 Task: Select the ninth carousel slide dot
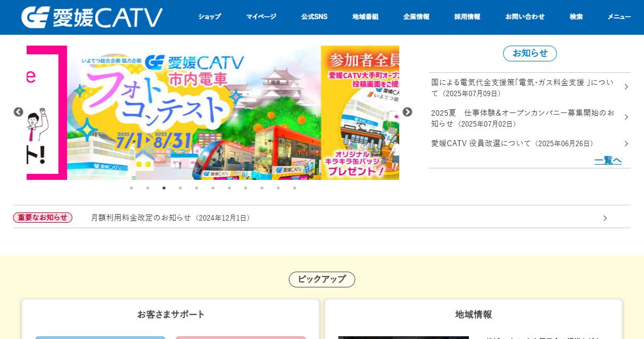(262, 188)
